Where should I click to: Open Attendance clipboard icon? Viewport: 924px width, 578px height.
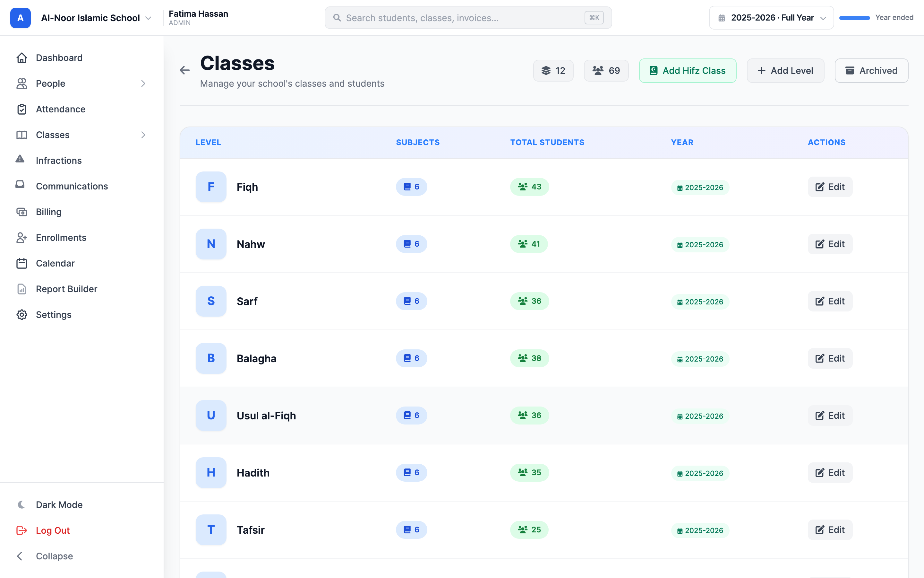point(22,109)
